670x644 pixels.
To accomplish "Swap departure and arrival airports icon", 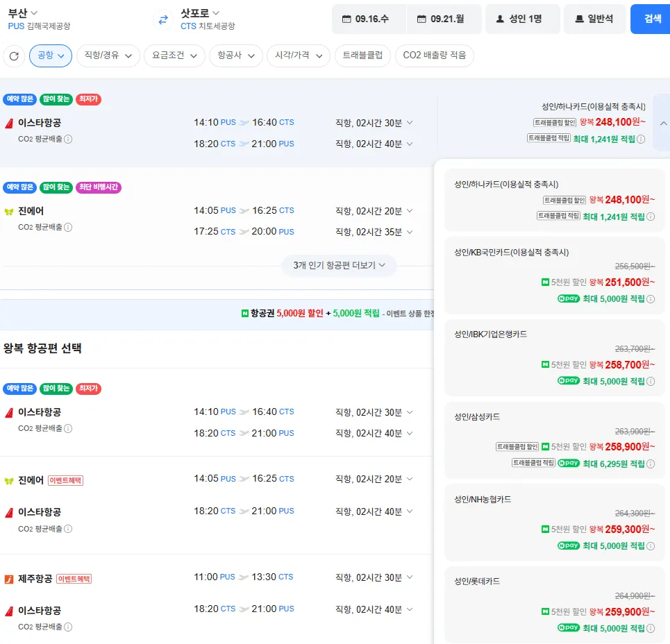I will click(x=163, y=19).
